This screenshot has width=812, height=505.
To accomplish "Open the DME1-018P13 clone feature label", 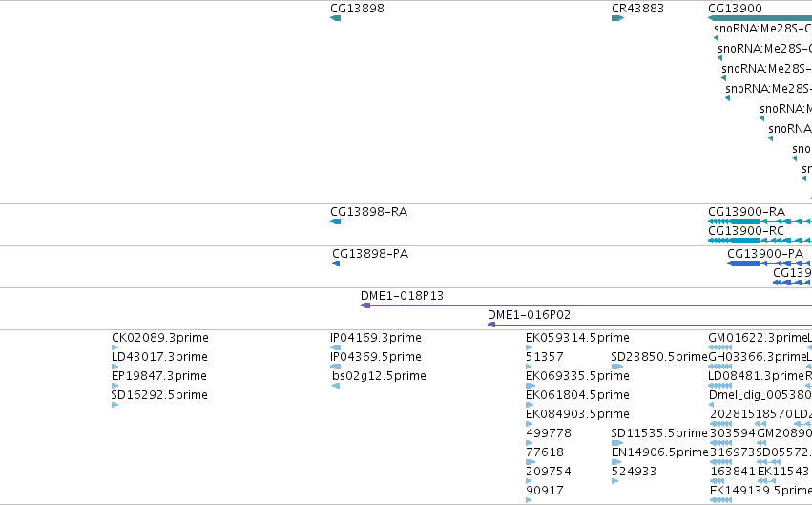I will click(402, 296).
